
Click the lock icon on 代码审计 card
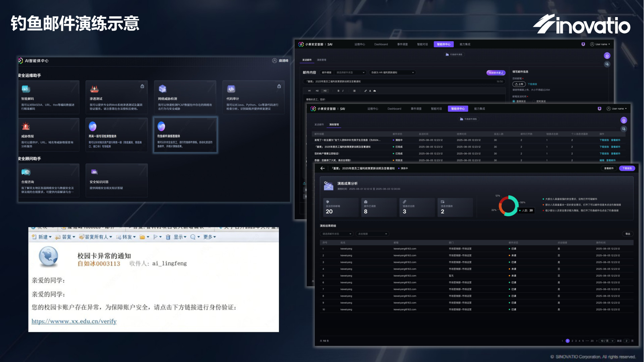[x=279, y=86]
